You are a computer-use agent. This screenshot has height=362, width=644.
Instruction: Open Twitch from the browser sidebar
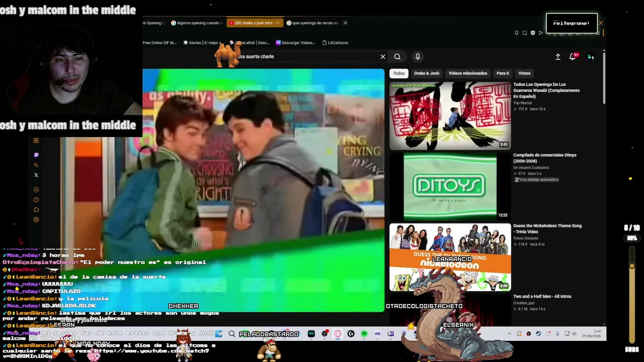[x=36, y=155]
